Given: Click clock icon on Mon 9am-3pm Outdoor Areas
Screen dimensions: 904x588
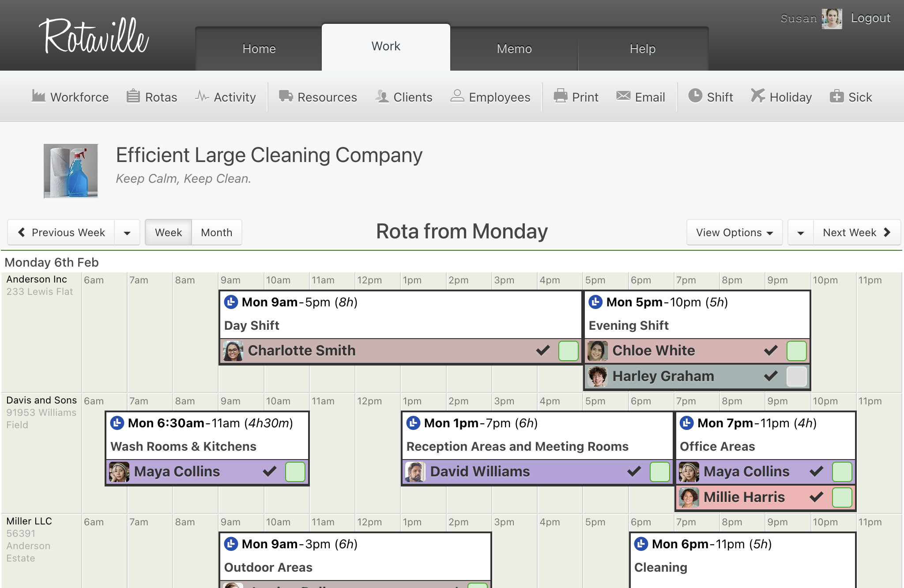Looking at the screenshot, I should (x=231, y=544).
